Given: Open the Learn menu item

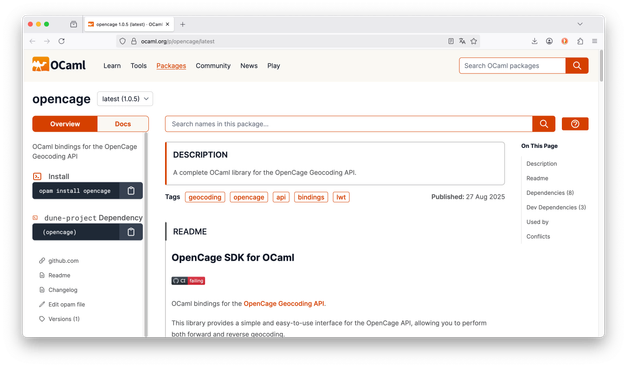Looking at the screenshot, I should (x=112, y=66).
